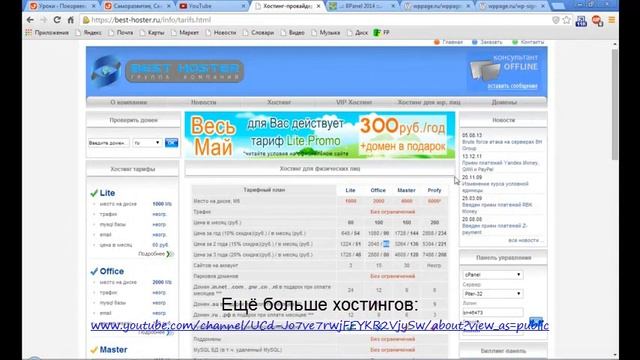
Task: Switch to the Саморазвитие tab
Action: tap(137, 6)
